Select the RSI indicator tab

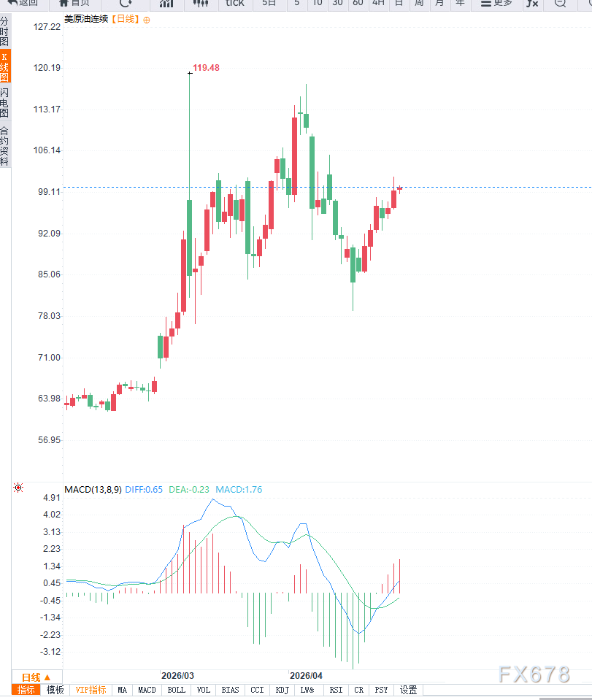(336, 690)
